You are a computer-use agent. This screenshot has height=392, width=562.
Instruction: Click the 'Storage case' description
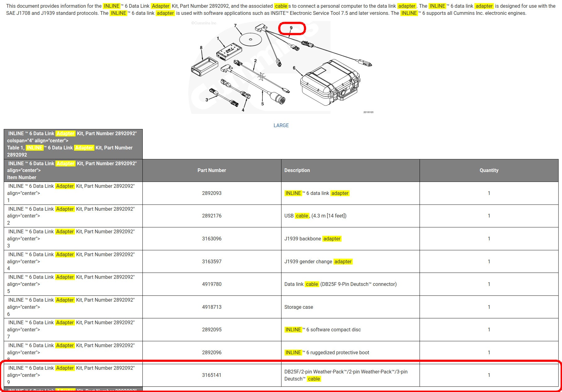298,307
